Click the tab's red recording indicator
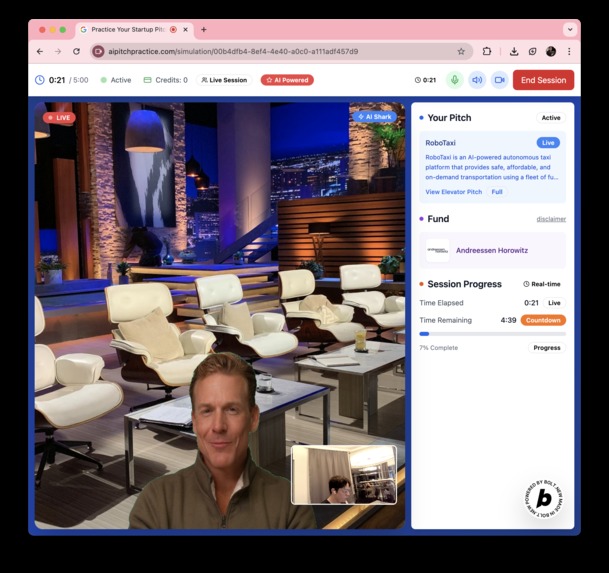 tap(173, 30)
